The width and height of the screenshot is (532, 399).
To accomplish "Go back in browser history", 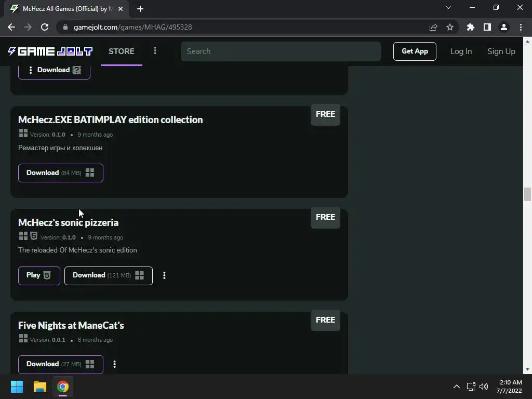I will [11, 27].
